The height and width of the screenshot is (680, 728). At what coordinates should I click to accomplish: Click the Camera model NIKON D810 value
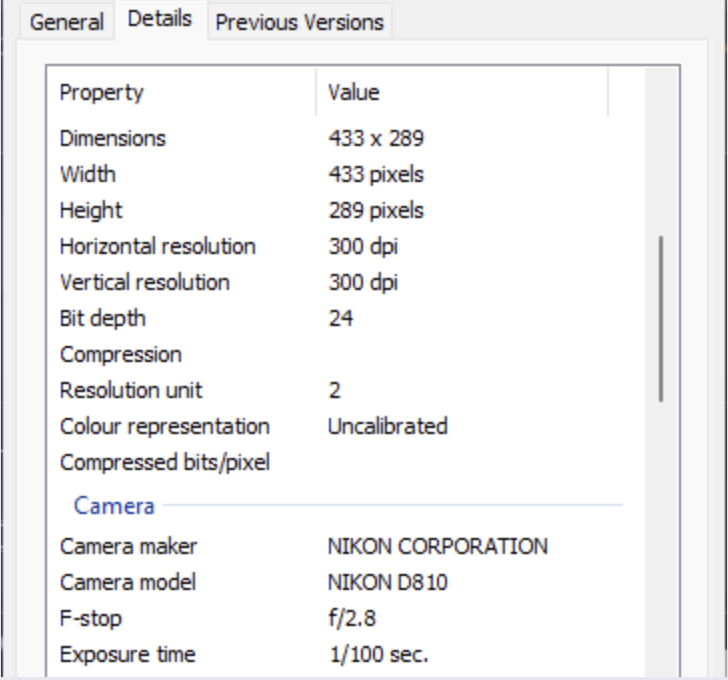[388, 582]
